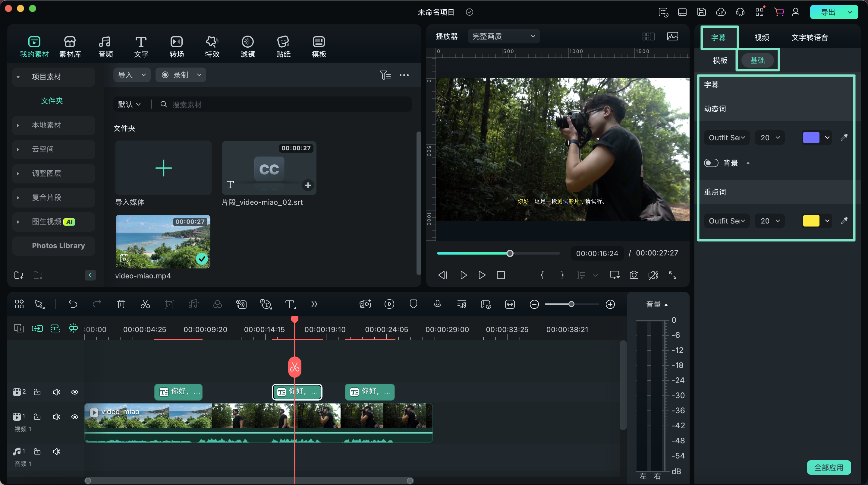Open the 转场 transitions panel
This screenshot has height=485, width=868.
(177, 46)
